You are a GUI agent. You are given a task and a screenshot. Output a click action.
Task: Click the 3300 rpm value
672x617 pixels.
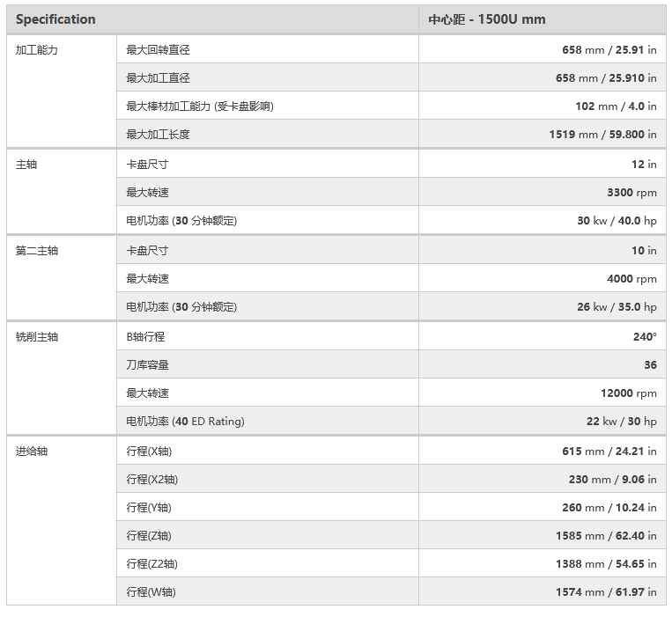tap(631, 193)
